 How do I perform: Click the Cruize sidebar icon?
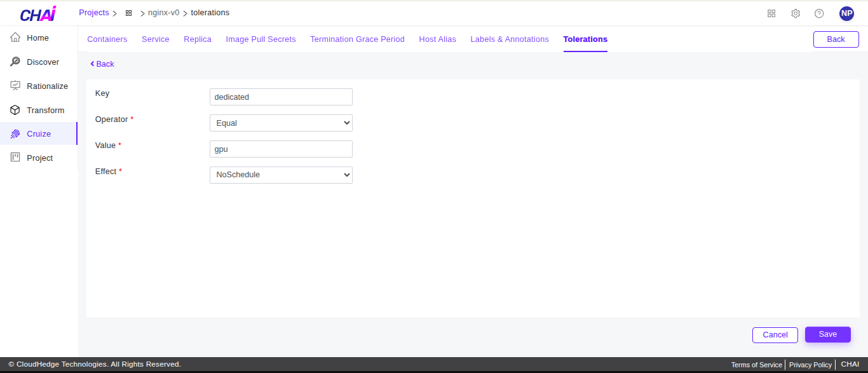(16, 134)
